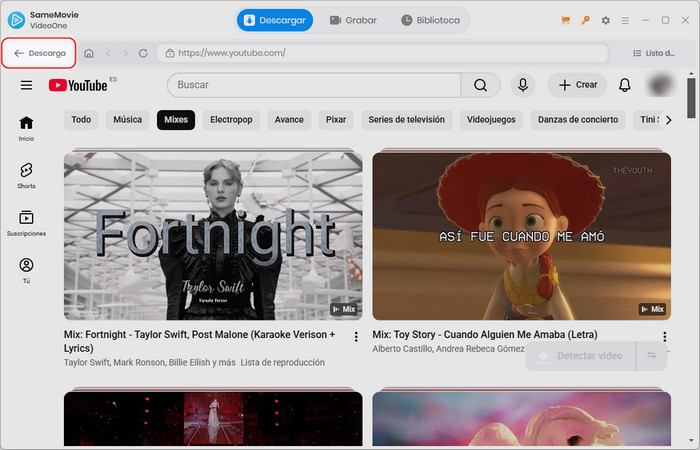Open the Fortnight Taylor Swift thumbnail
The height and width of the screenshot is (450, 700).
click(213, 236)
